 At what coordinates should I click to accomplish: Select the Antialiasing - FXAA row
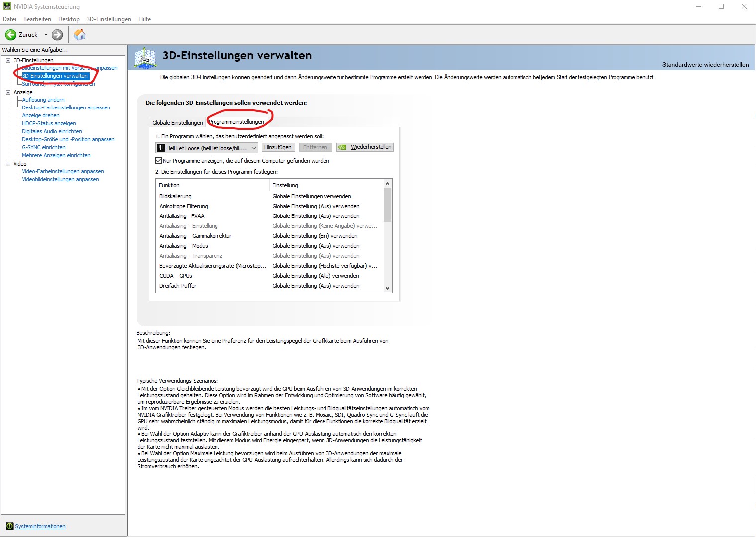click(x=269, y=216)
